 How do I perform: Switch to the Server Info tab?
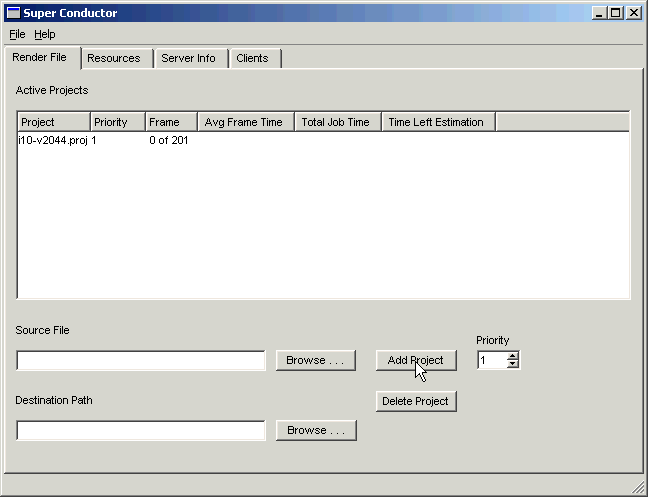tap(188, 58)
